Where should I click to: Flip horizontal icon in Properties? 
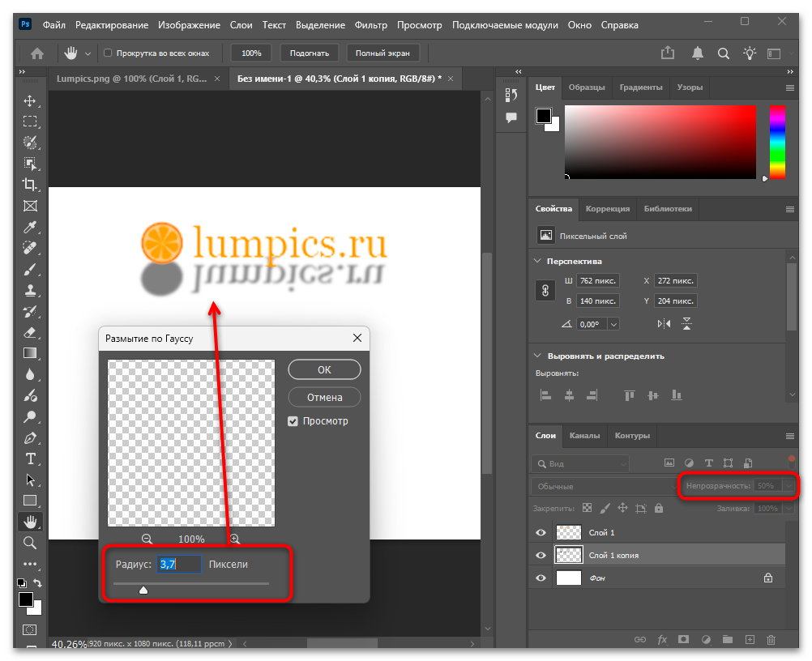point(664,324)
